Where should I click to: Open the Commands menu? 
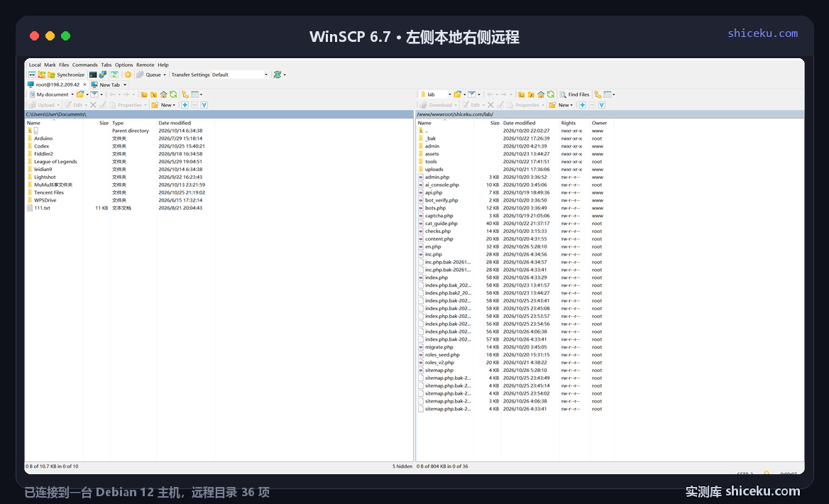coord(84,65)
